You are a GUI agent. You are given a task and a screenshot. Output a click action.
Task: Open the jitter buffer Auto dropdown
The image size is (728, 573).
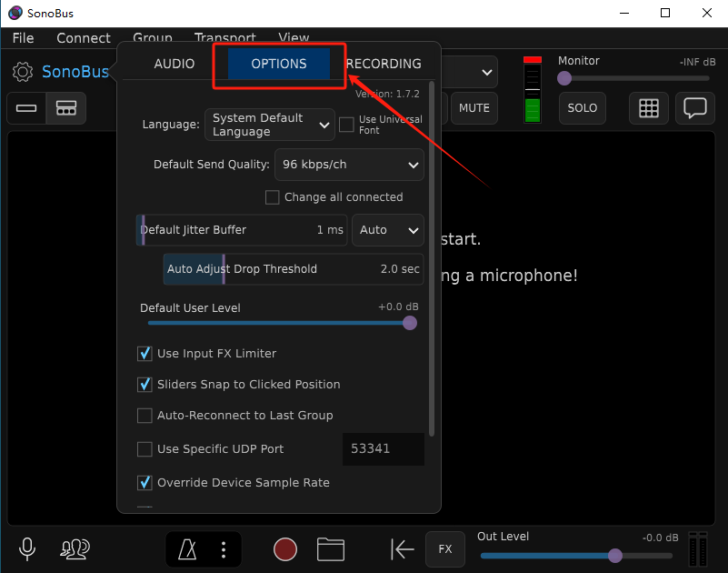387,230
